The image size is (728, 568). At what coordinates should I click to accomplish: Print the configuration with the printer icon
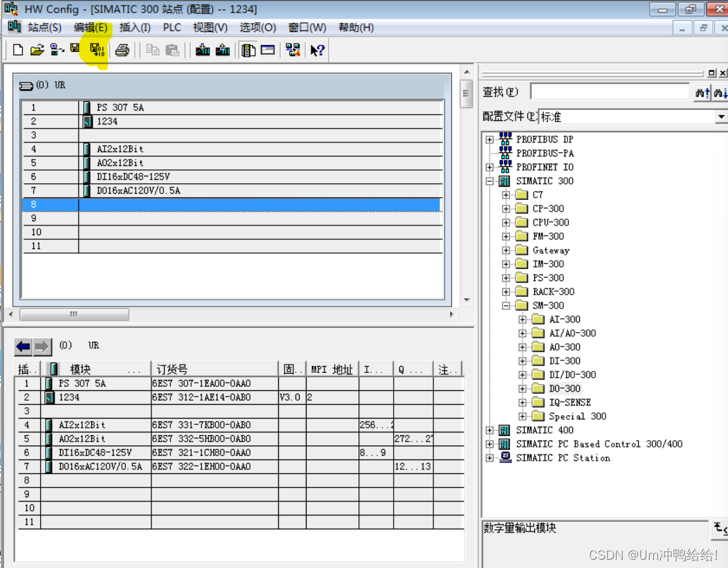tap(122, 50)
